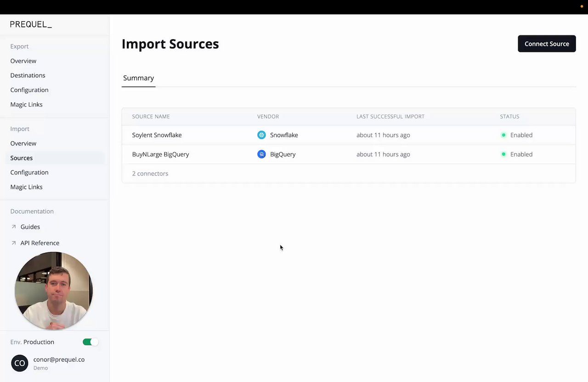This screenshot has width=588, height=382.
Task: Open the Guides documentation link
Action: point(30,227)
